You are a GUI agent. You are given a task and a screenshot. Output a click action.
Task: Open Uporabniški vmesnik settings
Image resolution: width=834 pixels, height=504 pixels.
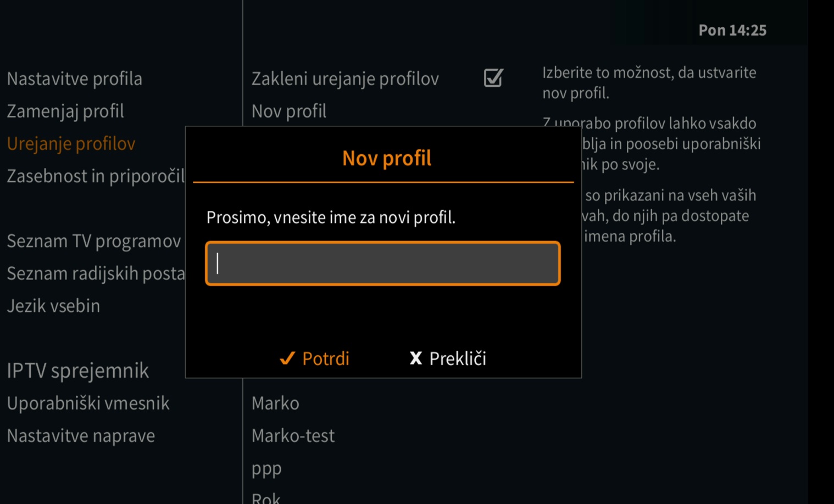pos(88,404)
